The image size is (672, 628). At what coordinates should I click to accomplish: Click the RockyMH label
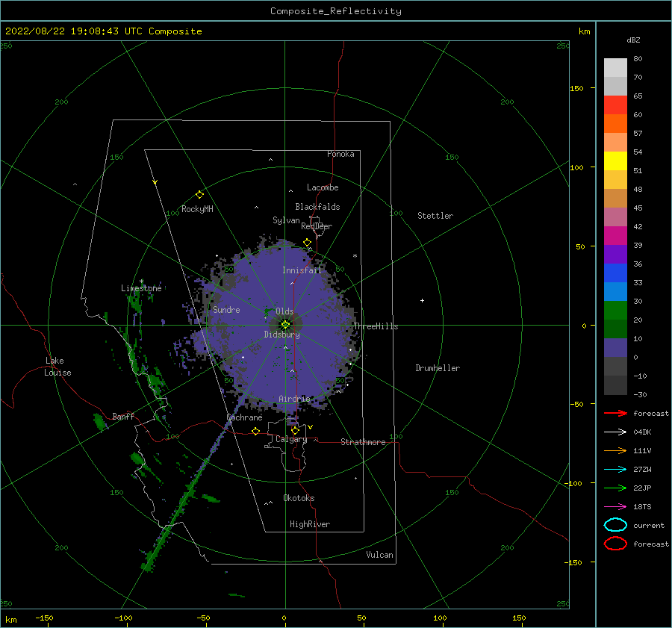click(197, 209)
